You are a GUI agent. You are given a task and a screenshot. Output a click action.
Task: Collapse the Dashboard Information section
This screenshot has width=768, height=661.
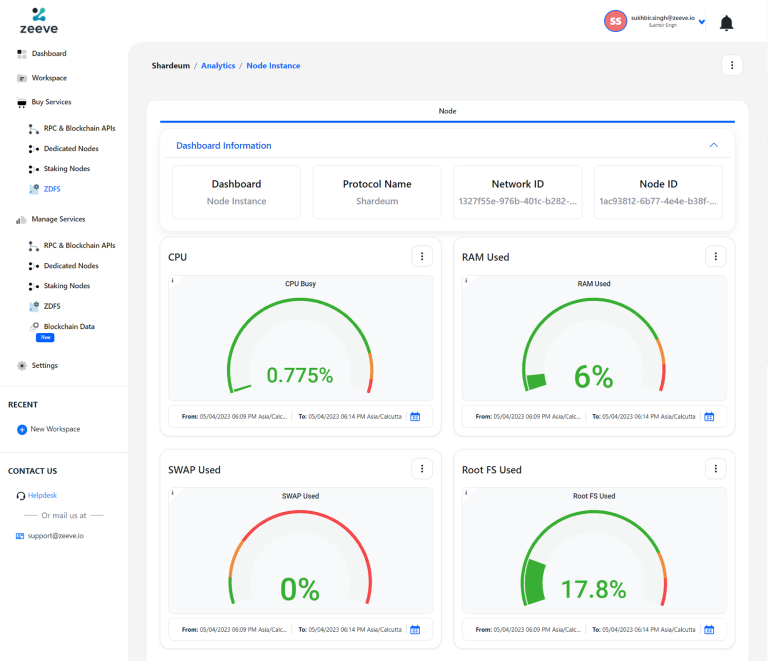pyautogui.click(x=713, y=145)
